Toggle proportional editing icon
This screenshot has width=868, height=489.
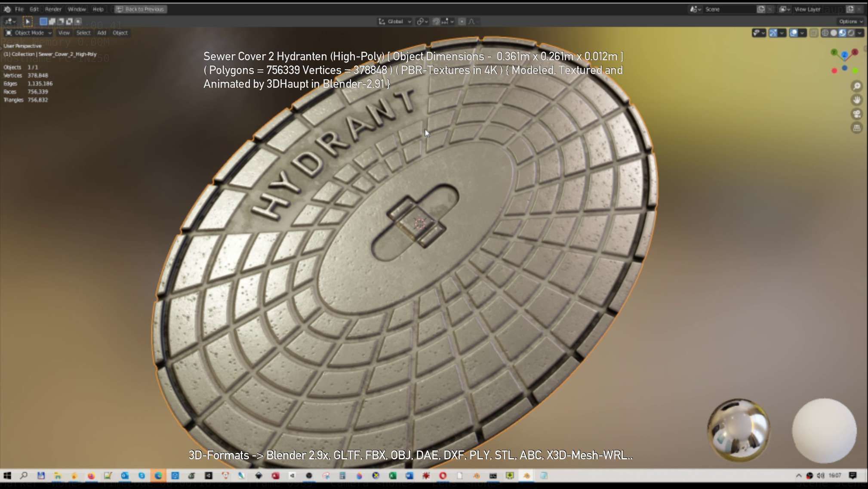pyautogui.click(x=462, y=22)
